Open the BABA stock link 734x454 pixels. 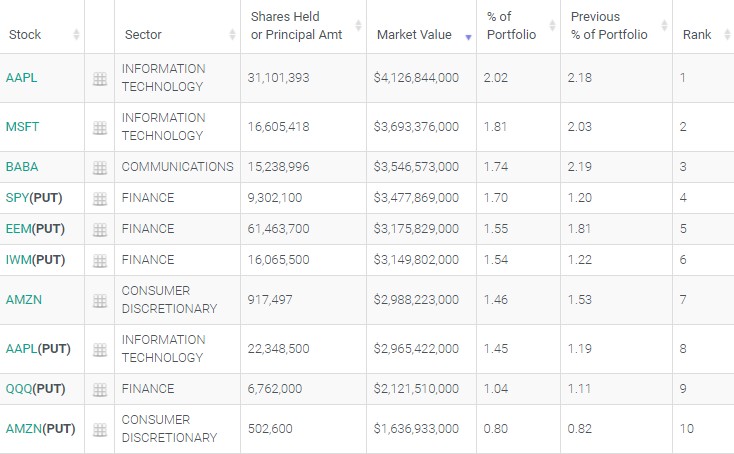tap(22, 167)
